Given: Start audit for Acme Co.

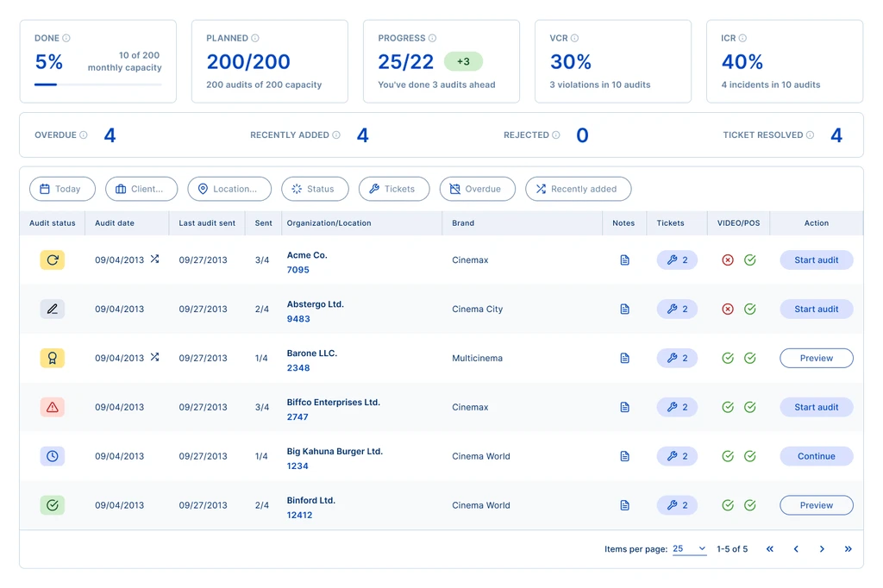Looking at the screenshot, I should (817, 260).
